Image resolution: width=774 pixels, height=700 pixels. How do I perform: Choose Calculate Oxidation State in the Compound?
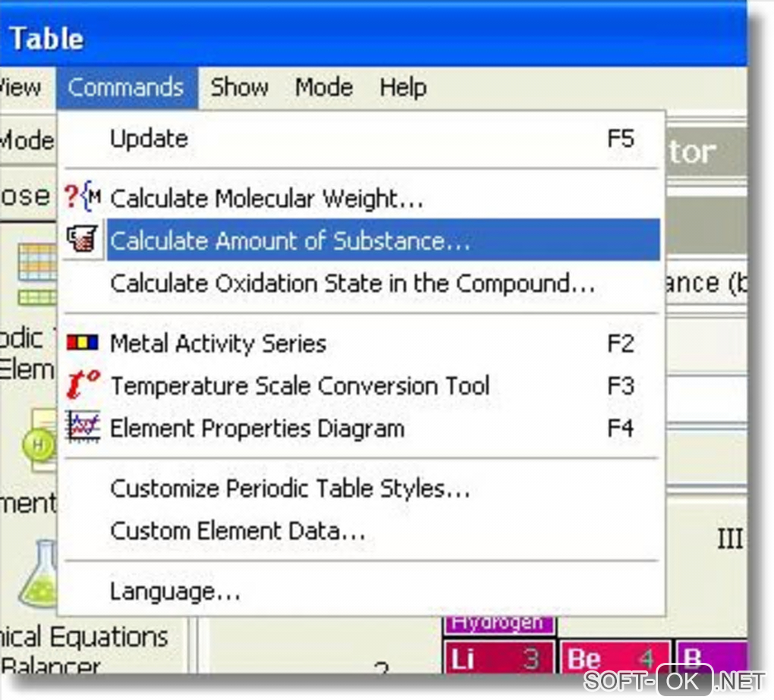[x=352, y=284]
